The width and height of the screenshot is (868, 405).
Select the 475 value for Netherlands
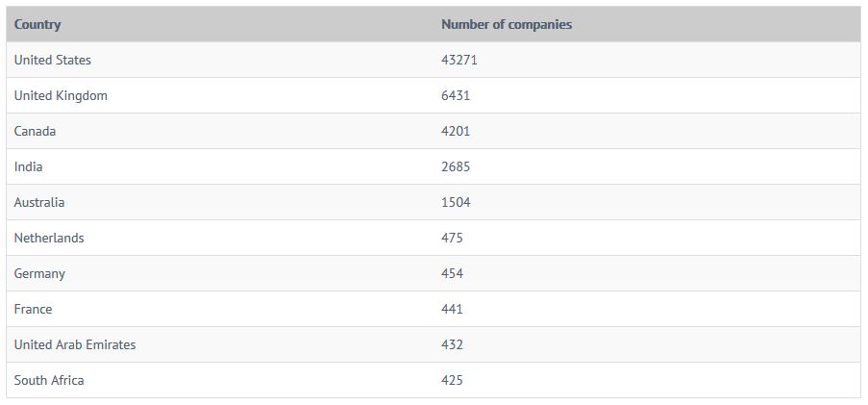coord(452,238)
